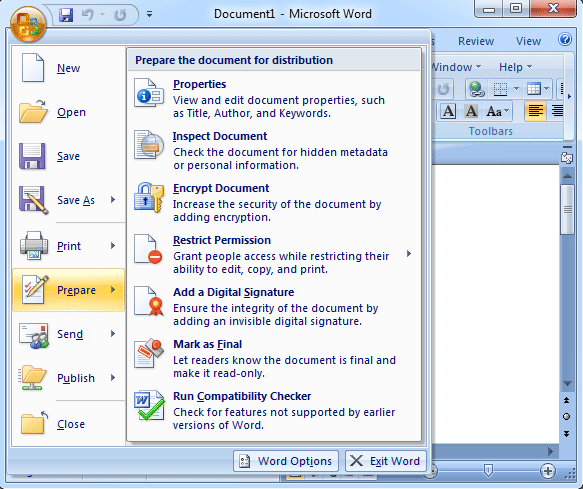
Task: Expand the Restrict Permission submenu arrow
Action: [x=409, y=254]
